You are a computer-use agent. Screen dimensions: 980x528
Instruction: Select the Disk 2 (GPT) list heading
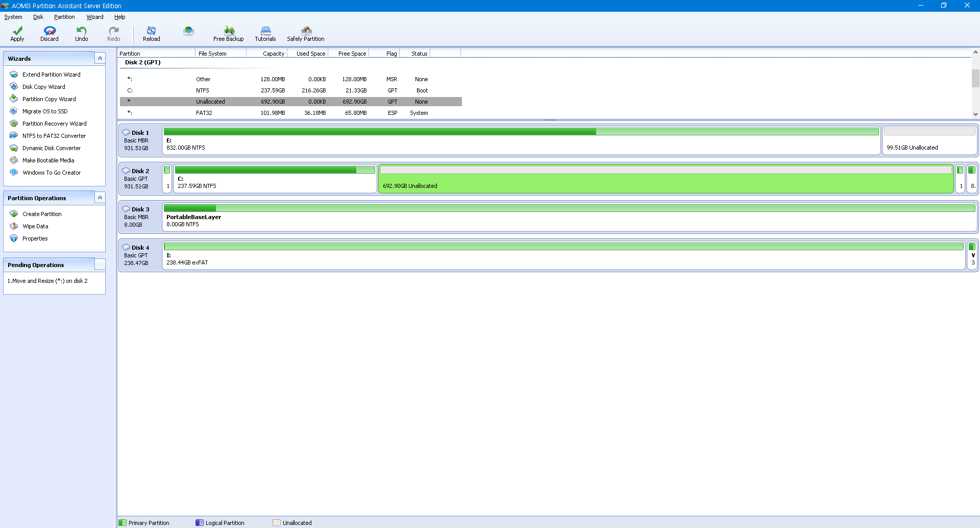click(x=143, y=62)
